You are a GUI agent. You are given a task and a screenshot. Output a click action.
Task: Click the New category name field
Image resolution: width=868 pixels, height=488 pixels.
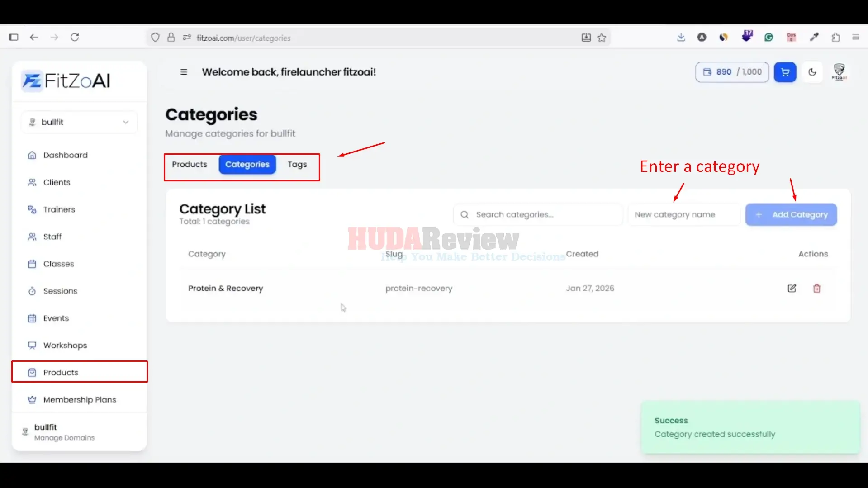tap(684, 214)
